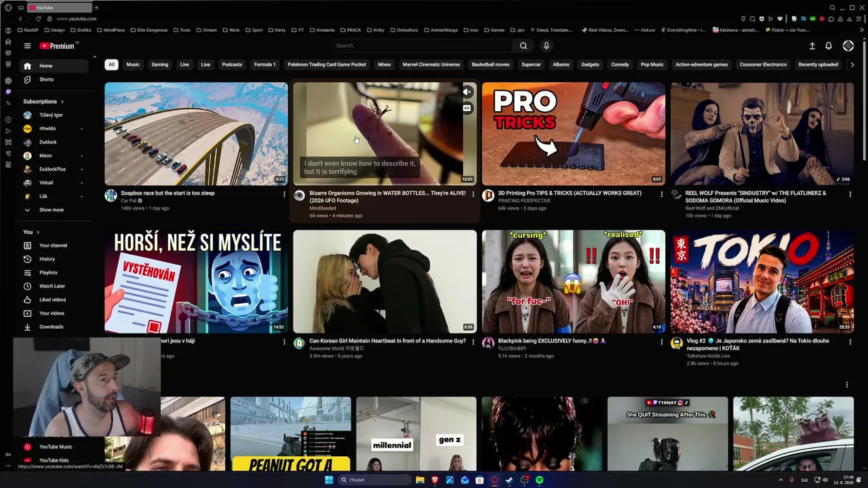Open the YouTube guide hamburger menu
The width and height of the screenshot is (868, 488).
click(x=27, y=46)
